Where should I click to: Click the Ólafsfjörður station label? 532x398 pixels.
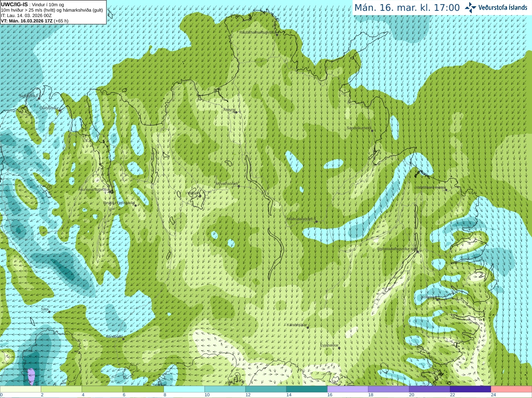click(49, 108)
